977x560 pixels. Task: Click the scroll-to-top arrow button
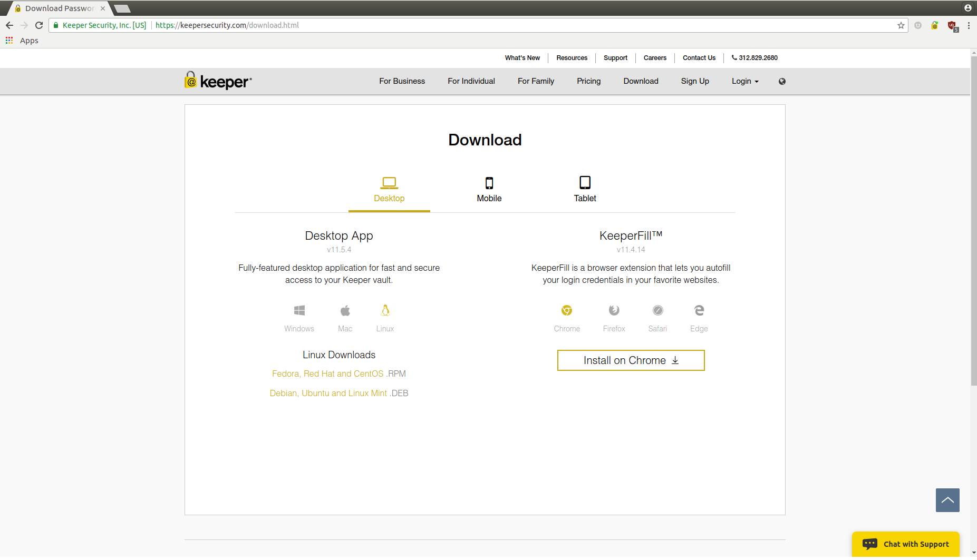(x=947, y=500)
